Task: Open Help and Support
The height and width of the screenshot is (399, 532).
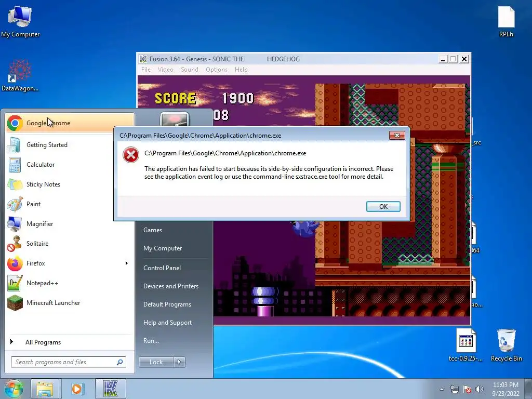Action: tap(167, 323)
